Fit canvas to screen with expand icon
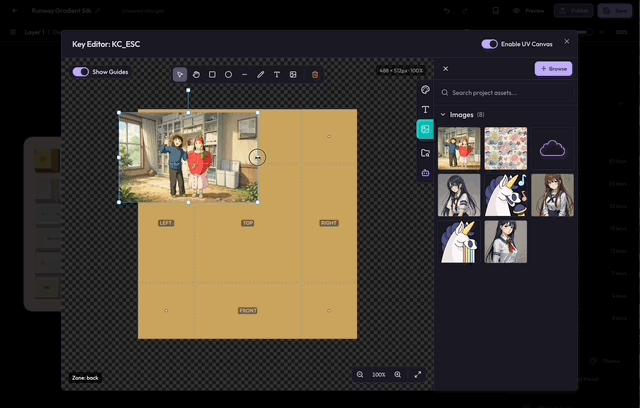The height and width of the screenshot is (408, 640). 418,375
